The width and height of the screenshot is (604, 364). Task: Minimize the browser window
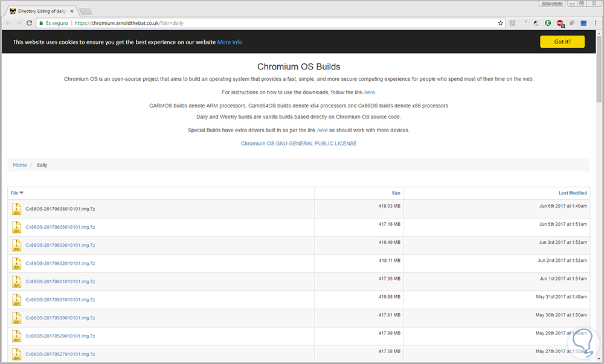(x=573, y=4)
